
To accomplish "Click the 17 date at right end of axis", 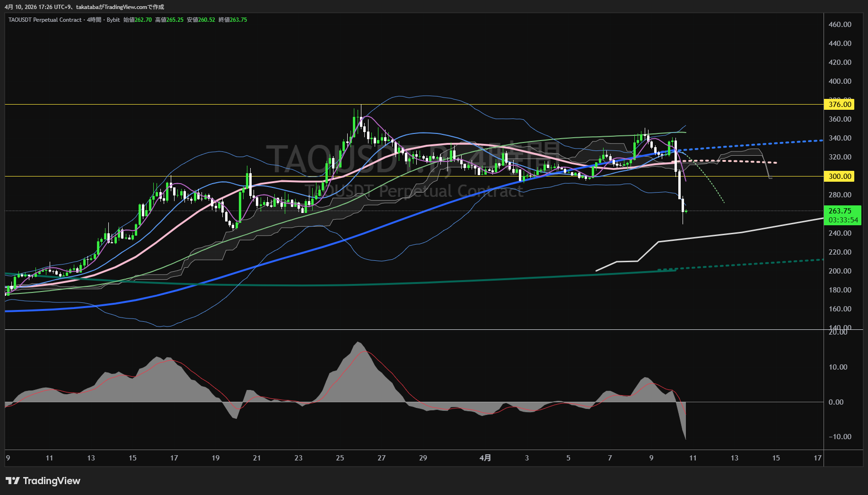I will (x=817, y=458).
